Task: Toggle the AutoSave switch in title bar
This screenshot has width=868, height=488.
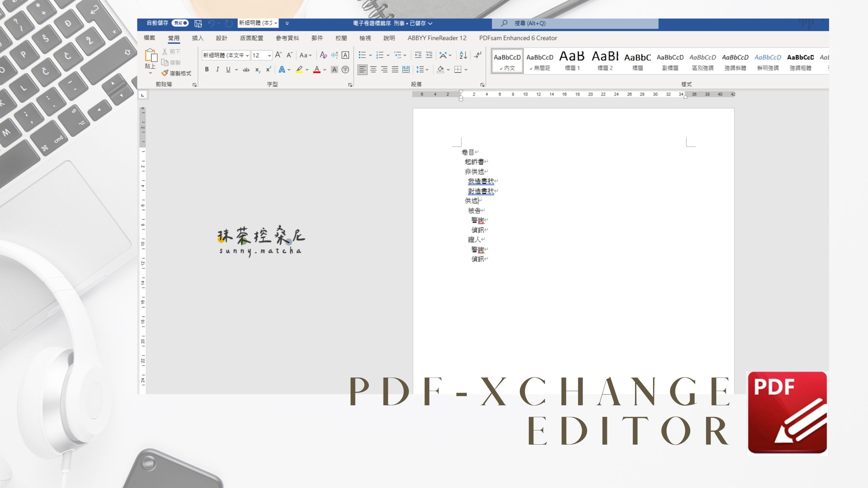Action: (x=180, y=23)
